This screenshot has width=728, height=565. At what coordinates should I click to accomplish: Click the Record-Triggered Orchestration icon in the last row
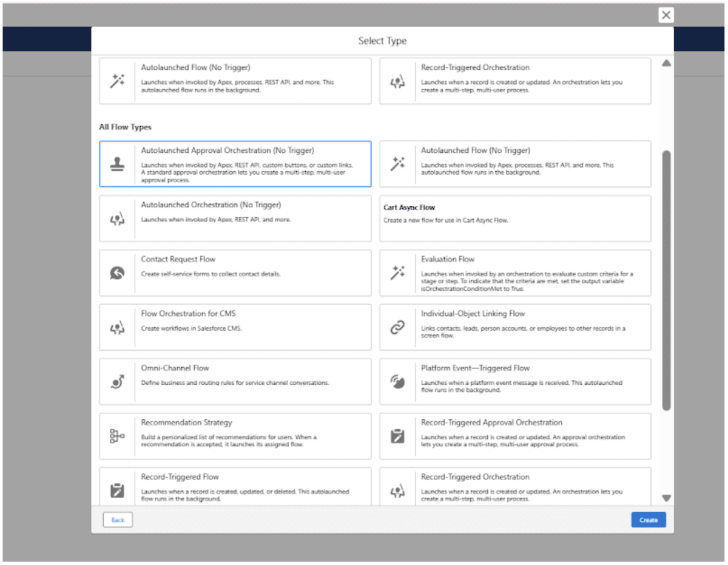pos(397,490)
